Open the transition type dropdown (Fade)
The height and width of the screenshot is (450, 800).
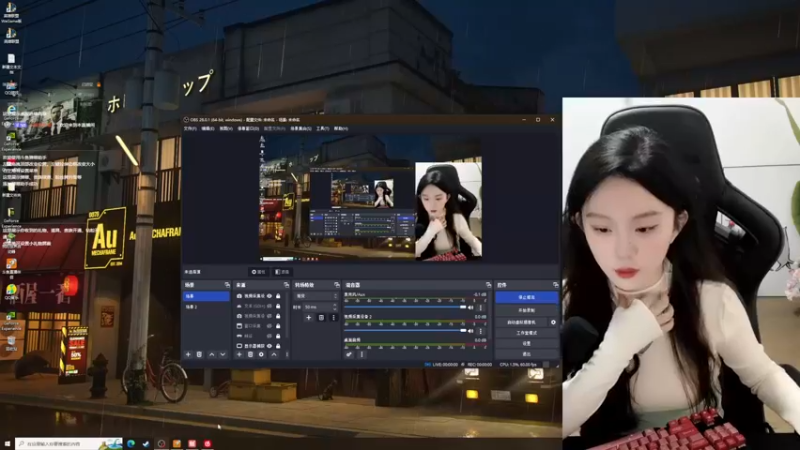316,296
